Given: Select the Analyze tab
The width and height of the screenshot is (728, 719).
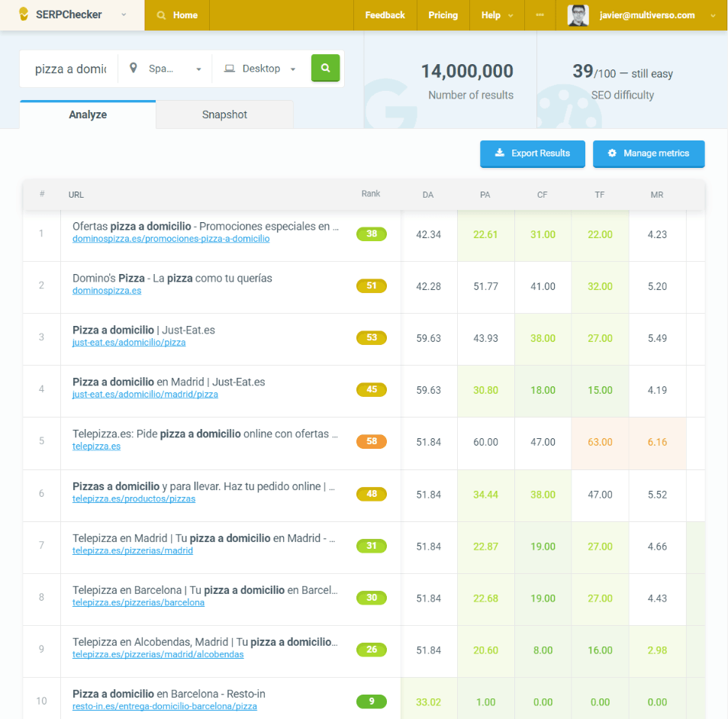Looking at the screenshot, I should [x=87, y=114].
